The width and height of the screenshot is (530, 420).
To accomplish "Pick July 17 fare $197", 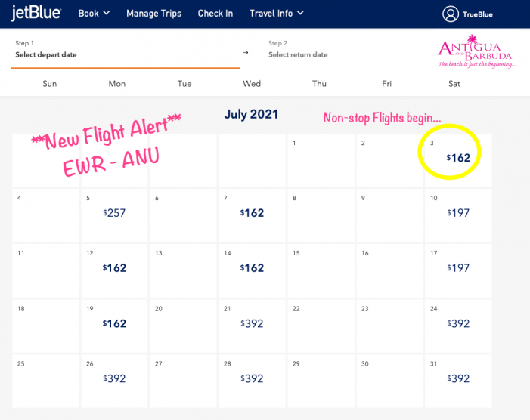I will 457,268.
